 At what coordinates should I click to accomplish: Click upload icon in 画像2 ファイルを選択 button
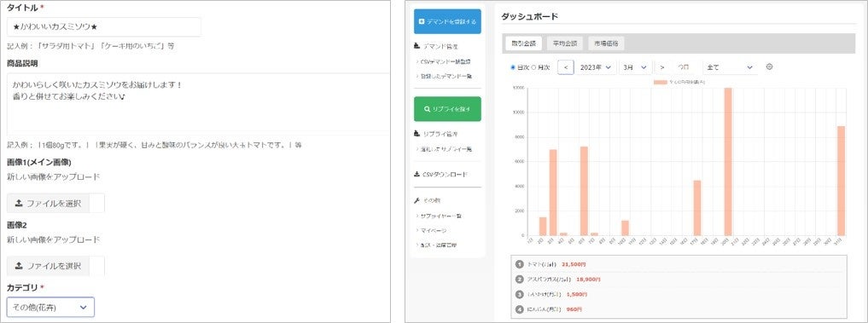point(19,266)
